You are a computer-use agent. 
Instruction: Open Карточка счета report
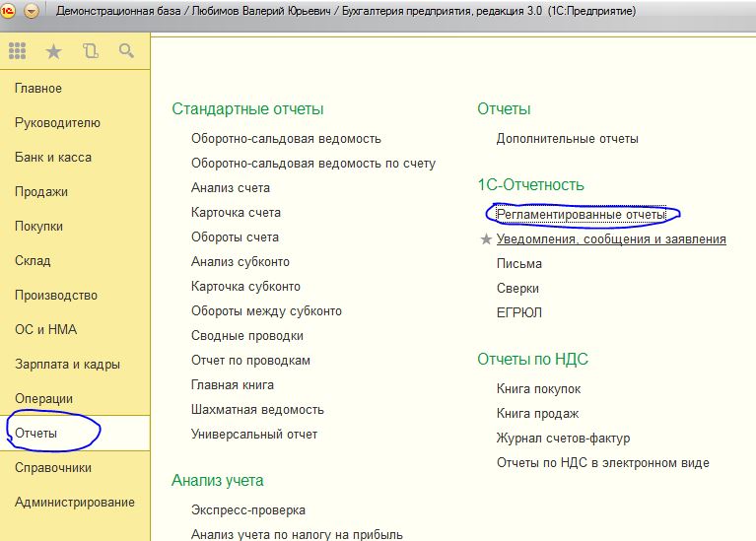point(236,213)
